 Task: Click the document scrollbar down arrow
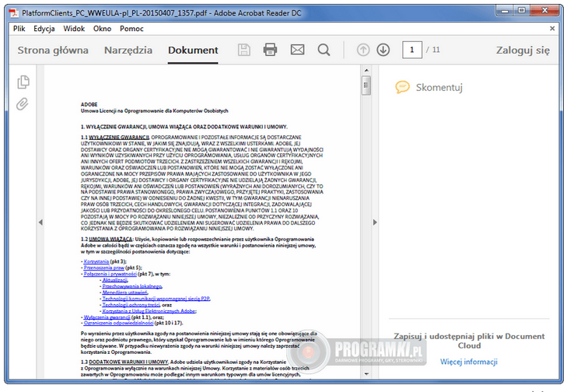point(366,374)
